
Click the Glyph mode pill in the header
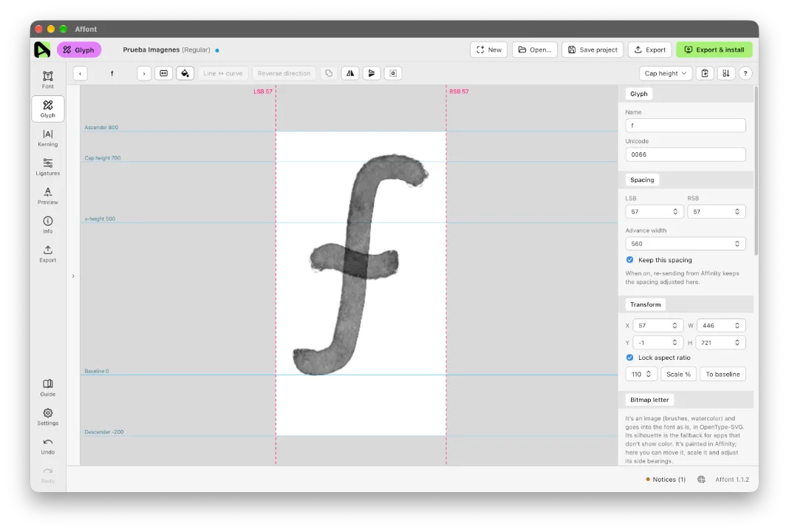point(79,50)
